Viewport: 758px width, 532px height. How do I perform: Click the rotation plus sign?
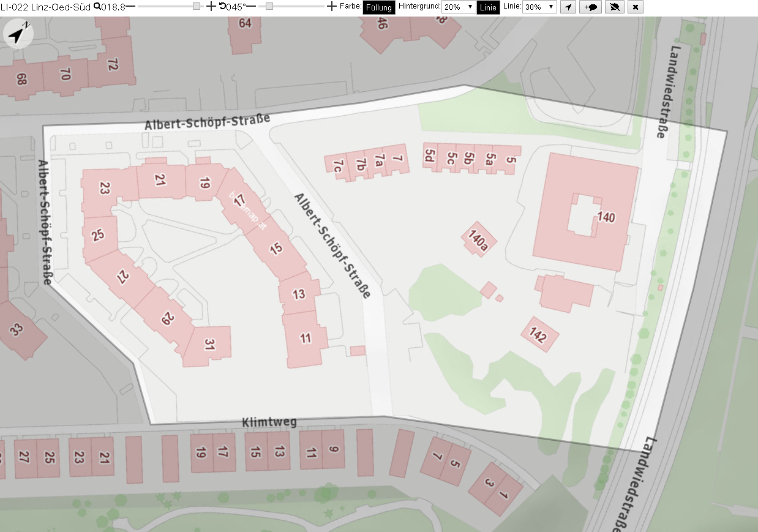(x=332, y=7)
